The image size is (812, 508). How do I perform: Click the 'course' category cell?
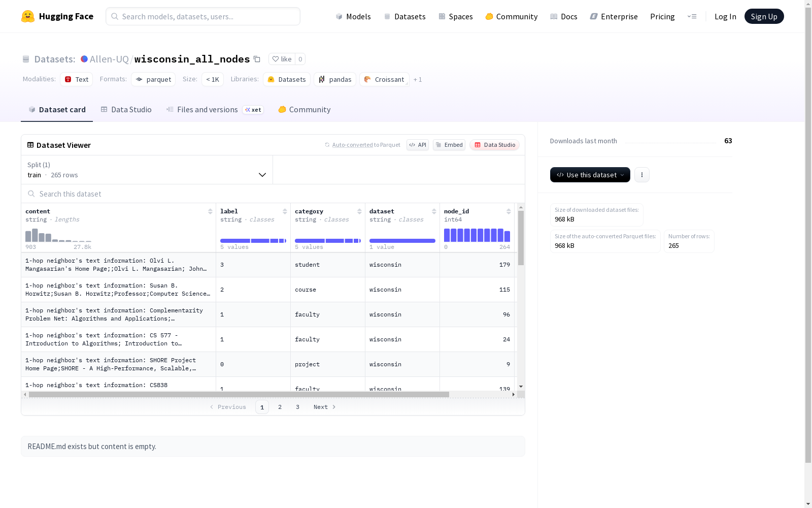328,290
